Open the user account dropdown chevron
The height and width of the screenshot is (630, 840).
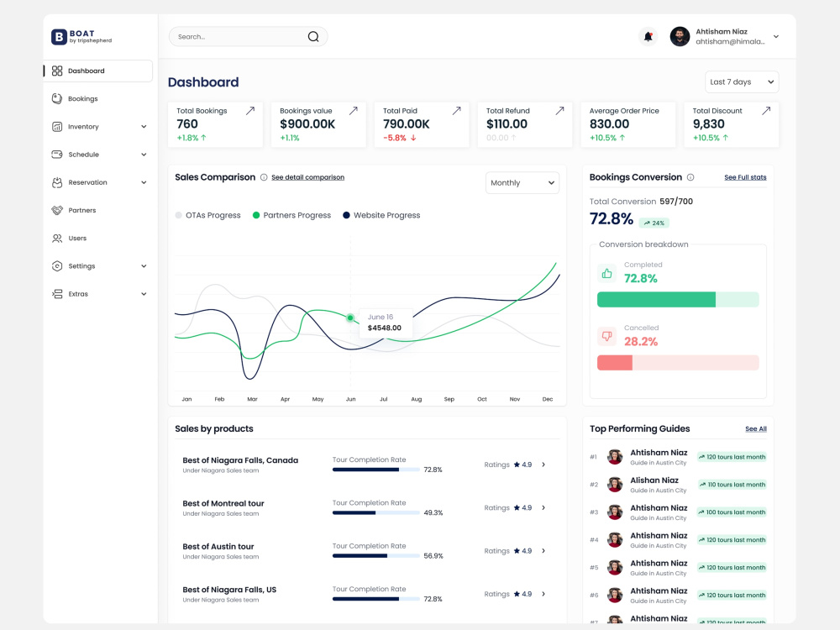[x=775, y=36]
